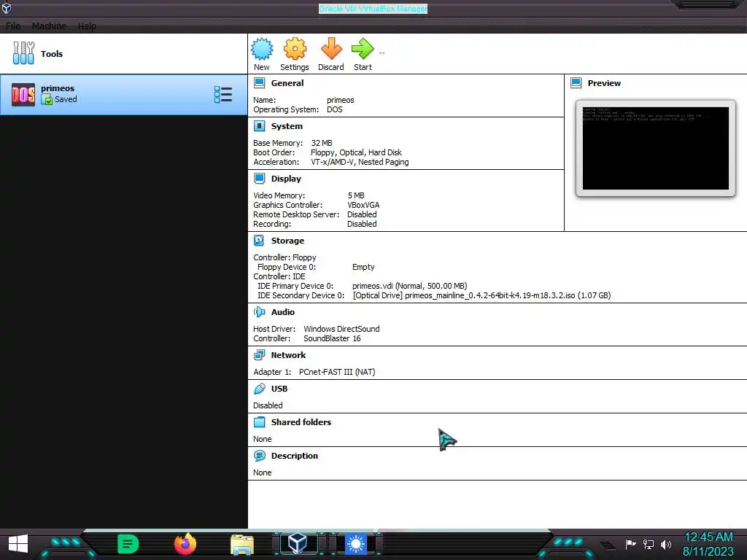Click the Description section speech icon
The image size is (747, 560).
coord(259,456)
